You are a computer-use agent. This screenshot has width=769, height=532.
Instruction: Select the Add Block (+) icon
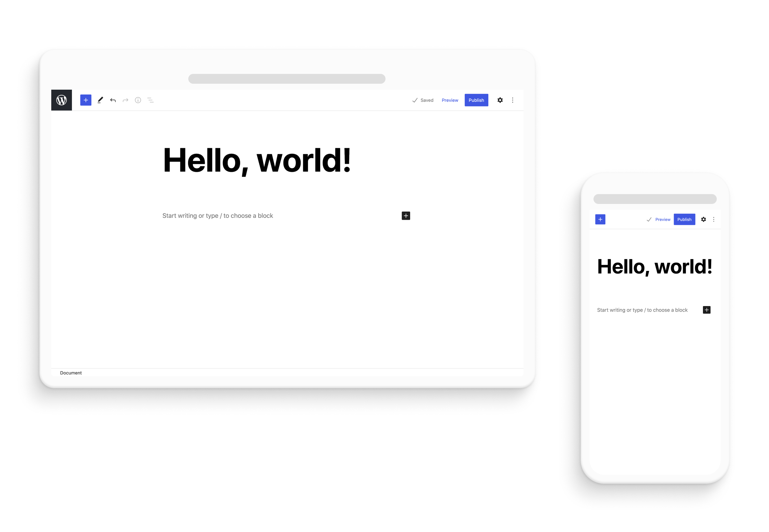click(86, 100)
